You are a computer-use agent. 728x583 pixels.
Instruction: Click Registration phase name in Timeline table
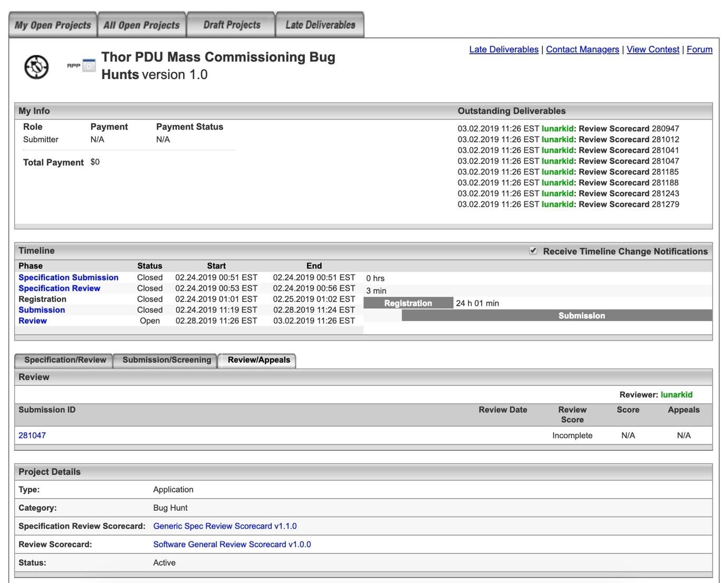click(42, 299)
